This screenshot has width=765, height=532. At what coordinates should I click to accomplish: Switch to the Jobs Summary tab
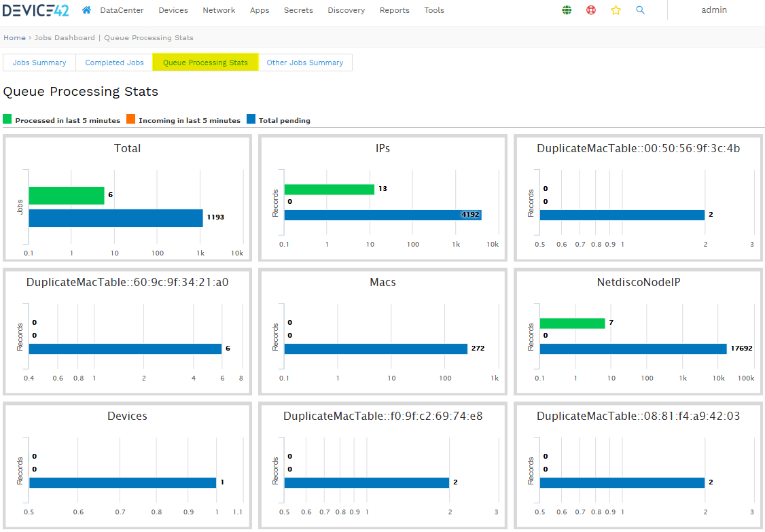[x=39, y=63]
